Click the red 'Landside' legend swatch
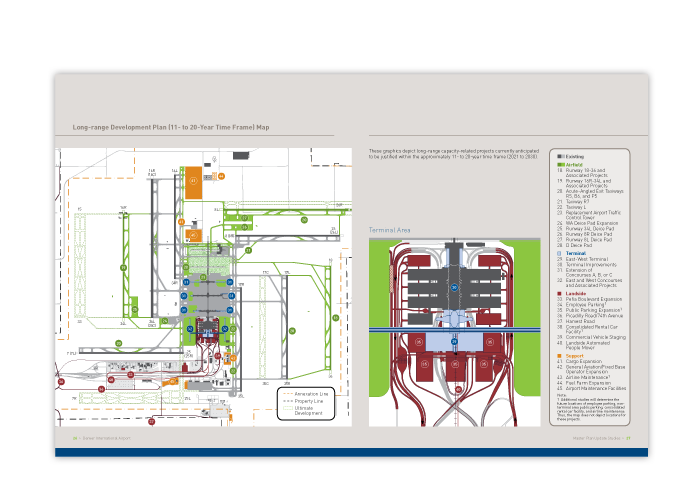Viewport: 700px width, 500px height. coord(559,294)
